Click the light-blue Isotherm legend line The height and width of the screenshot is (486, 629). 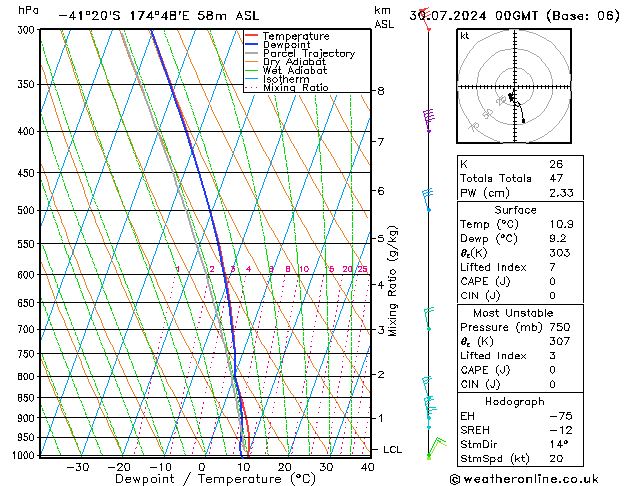pyautogui.click(x=251, y=79)
